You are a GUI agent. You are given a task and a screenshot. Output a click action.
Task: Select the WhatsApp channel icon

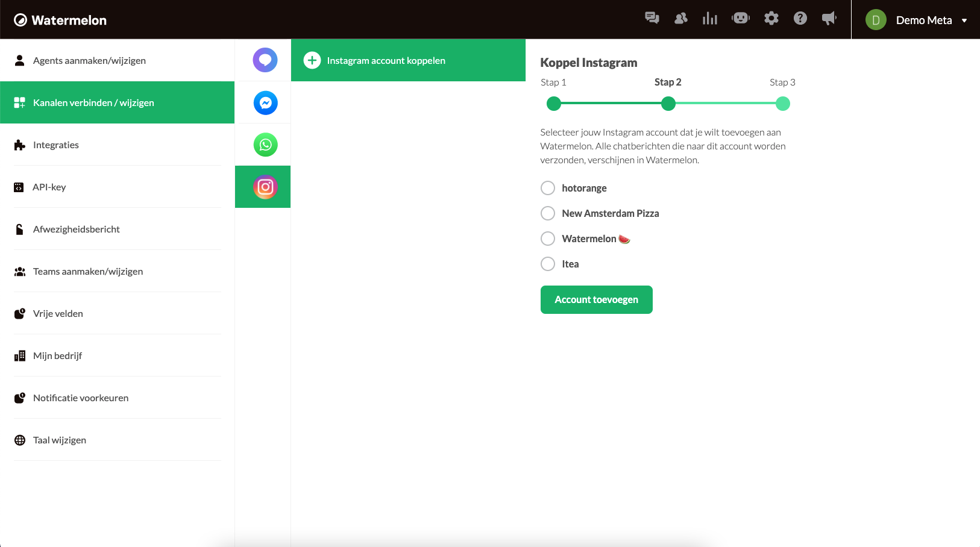pos(265,145)
